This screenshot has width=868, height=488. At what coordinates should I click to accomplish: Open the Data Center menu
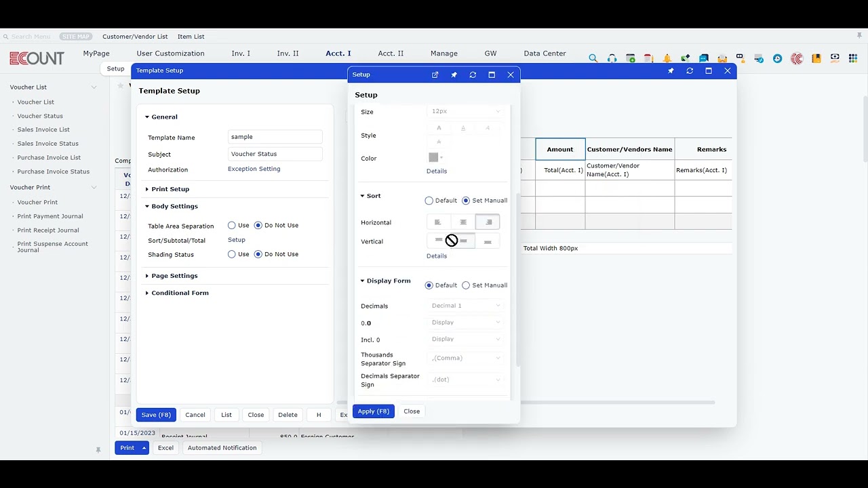pyautogui.click(x=545, y=54)
